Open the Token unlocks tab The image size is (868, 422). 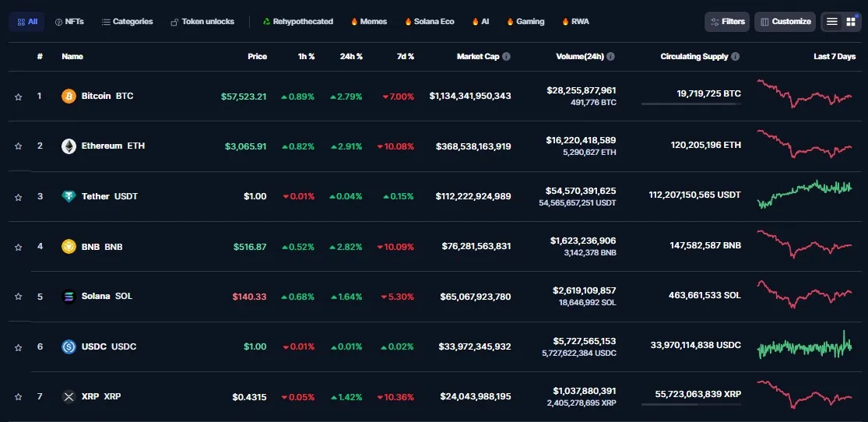pyautogui.click(x=202, y=22)
